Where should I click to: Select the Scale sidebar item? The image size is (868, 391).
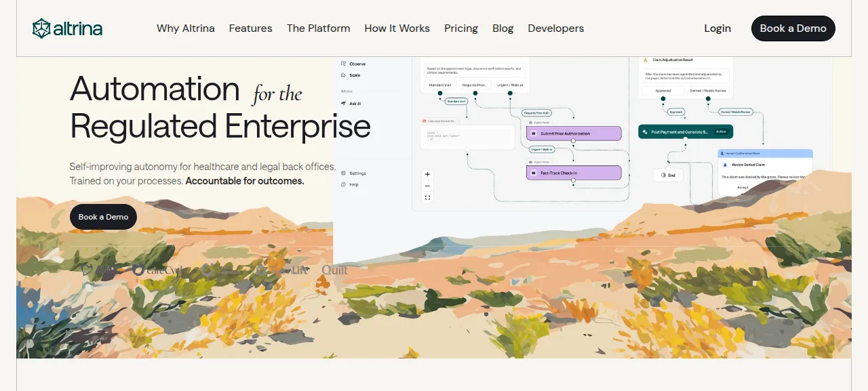coord(351,75)
